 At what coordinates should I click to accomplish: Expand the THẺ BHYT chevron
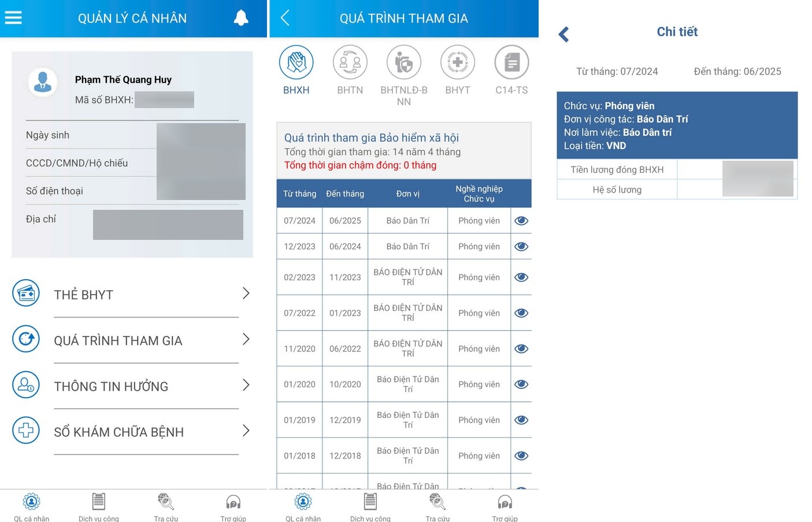pos(246,294)
